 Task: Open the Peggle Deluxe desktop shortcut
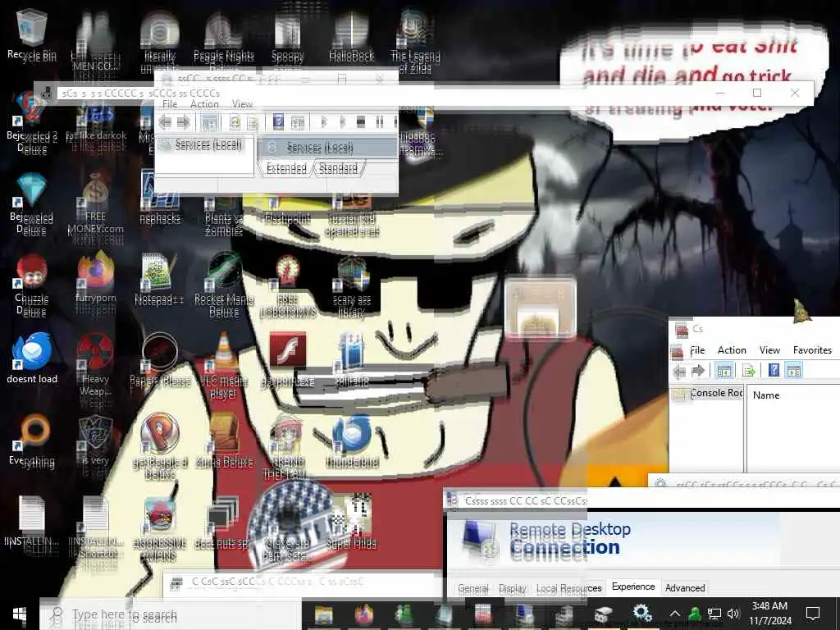pos(160,445)
